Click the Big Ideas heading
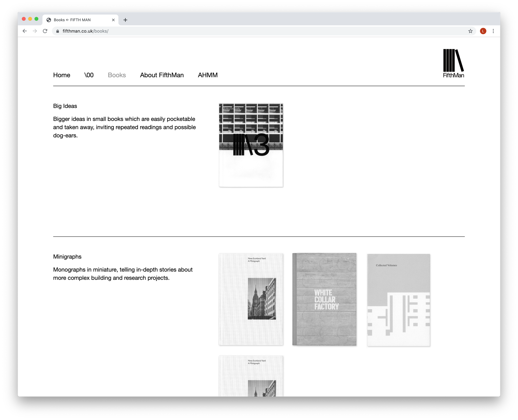The width and height of the screenshot is (518, 420). (65, 106)
